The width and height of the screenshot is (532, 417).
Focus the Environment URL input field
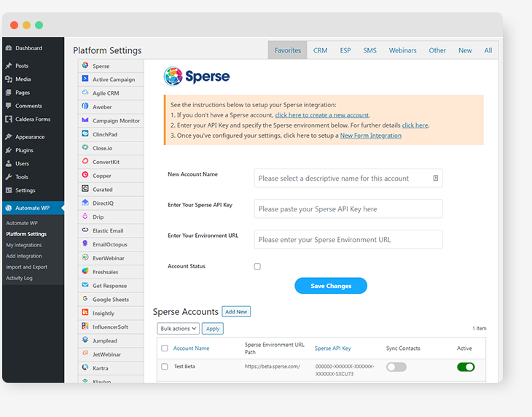click(348, 239)
